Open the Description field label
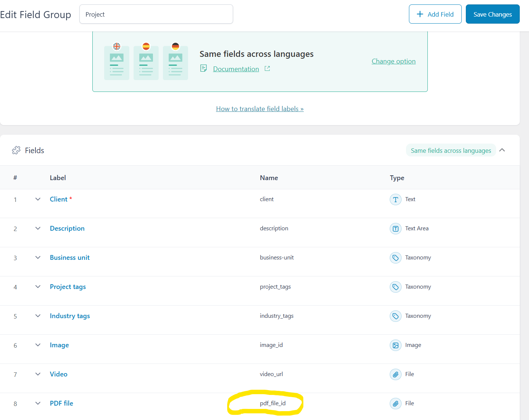 pyautogui.click(x=67, y=228)
